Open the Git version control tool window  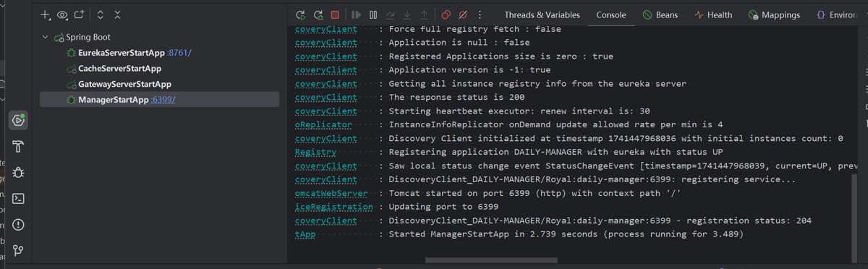18,250
